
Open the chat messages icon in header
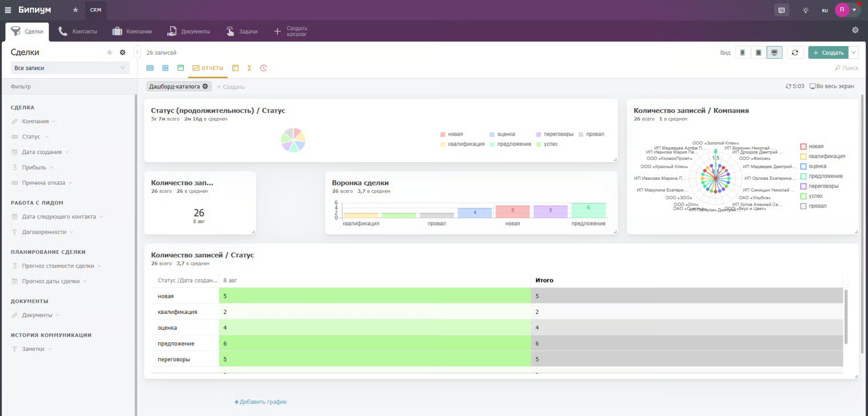pyautogui.click(x=781, y=10)
